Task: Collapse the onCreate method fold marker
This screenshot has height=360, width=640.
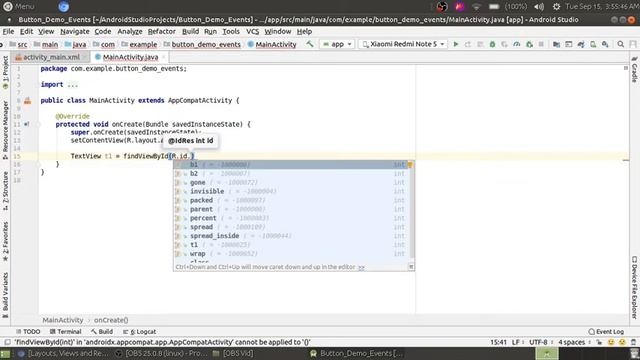Action: click(39, 124)
